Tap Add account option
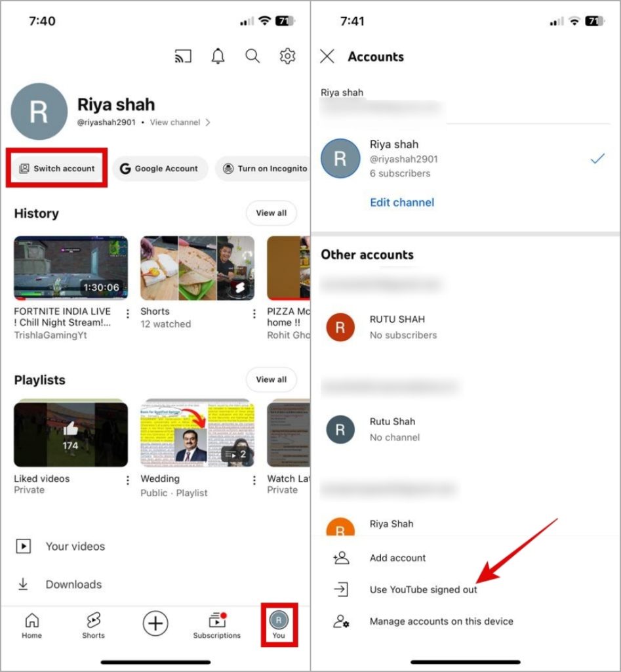The height and width of the screenshot is (672, 621). click(465, 558)
